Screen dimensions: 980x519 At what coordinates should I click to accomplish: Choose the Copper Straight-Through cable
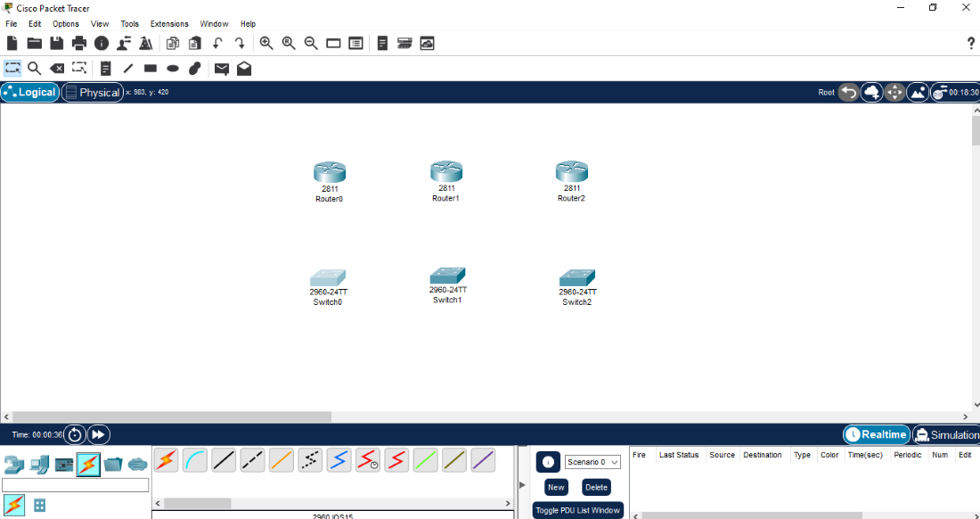click(x=224, y=460)
